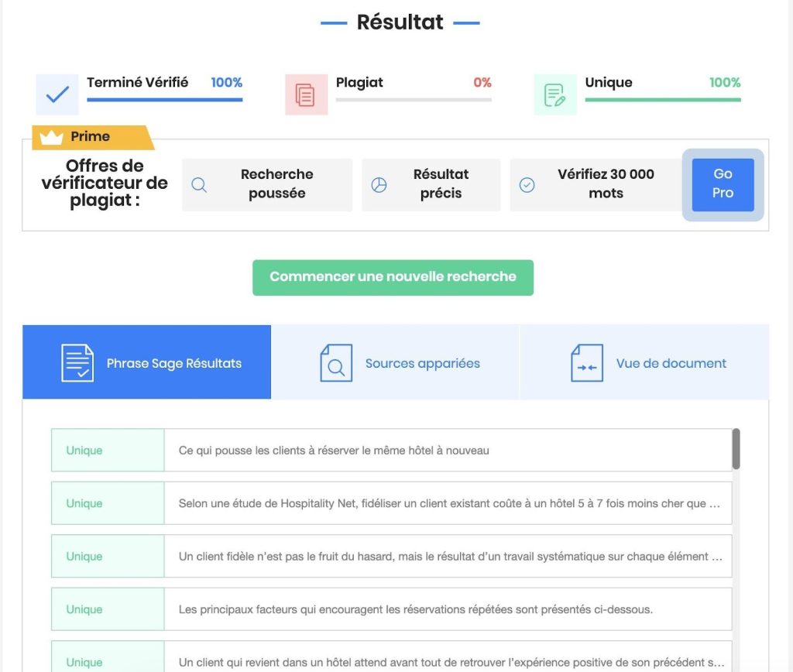Click the Sources appariées search-document icon
793x672 pixels.
point(336,363)
